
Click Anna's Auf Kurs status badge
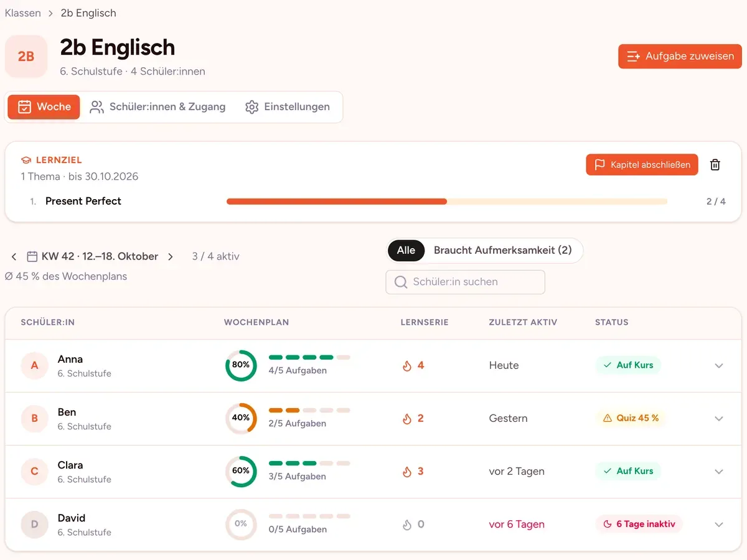628,365
